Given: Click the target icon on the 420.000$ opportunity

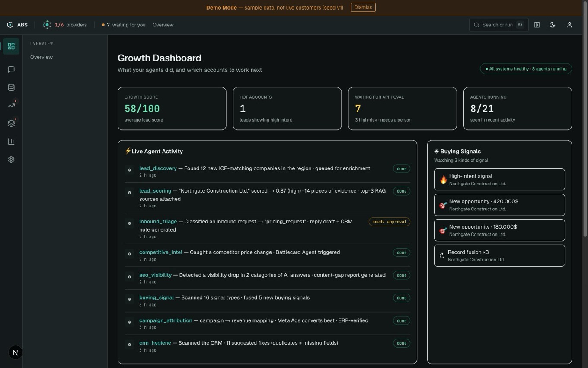Looking at the screenshot, I should tap(443, 205).
